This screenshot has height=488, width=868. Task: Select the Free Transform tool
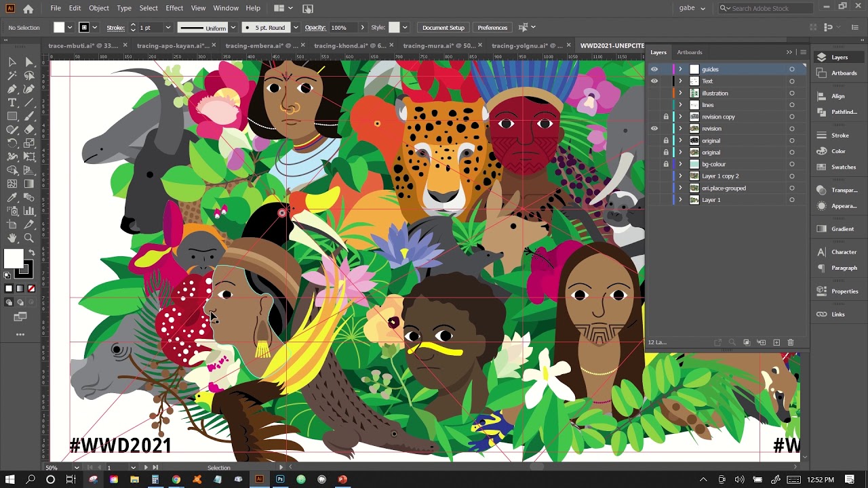pyautogui.click(x=29, y=157)
